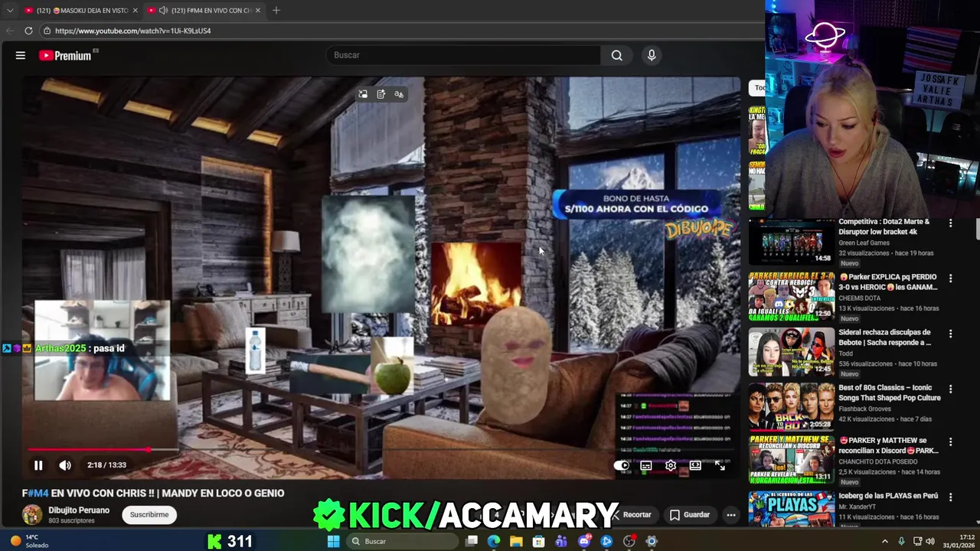
Task: Open the system tray volume icon
Action: coord(930,541)
